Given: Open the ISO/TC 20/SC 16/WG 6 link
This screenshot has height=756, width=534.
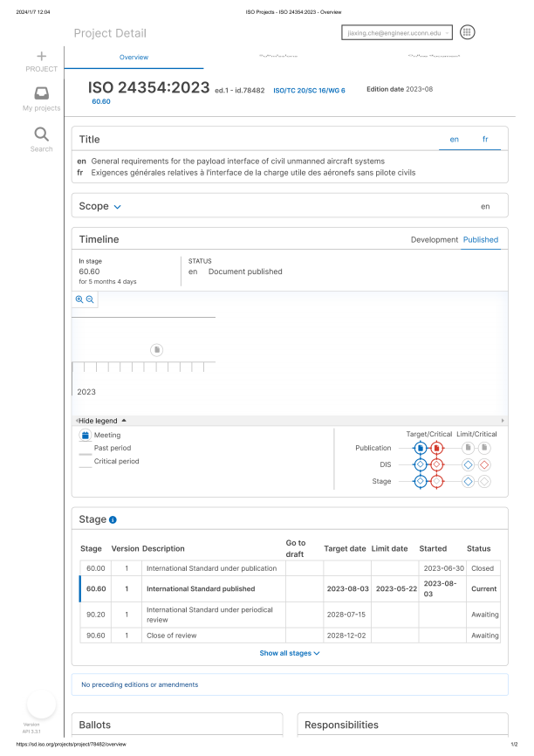Looking at the screenshot, I should tap(309, 90).
